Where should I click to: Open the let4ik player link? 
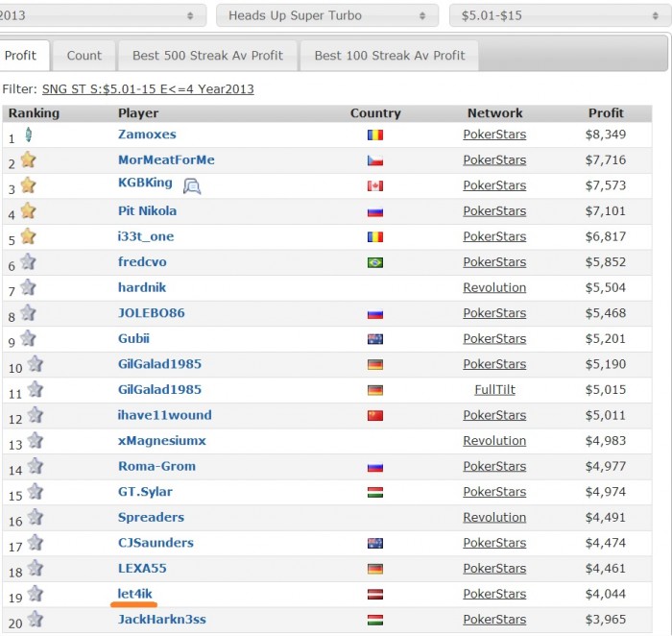pos(134,594)
